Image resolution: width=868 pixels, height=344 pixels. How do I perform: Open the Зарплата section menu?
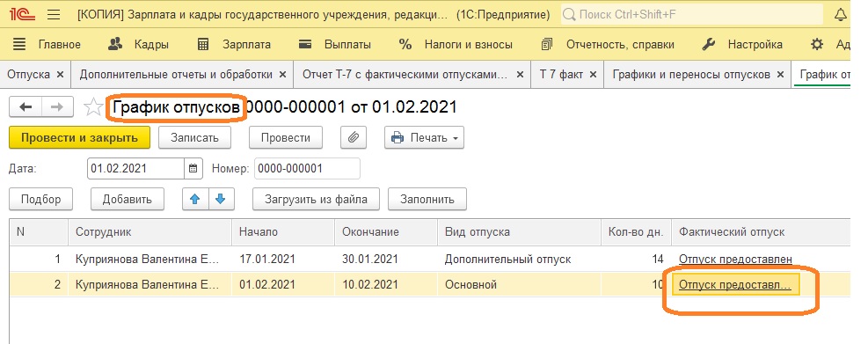[x=234, y=44]
